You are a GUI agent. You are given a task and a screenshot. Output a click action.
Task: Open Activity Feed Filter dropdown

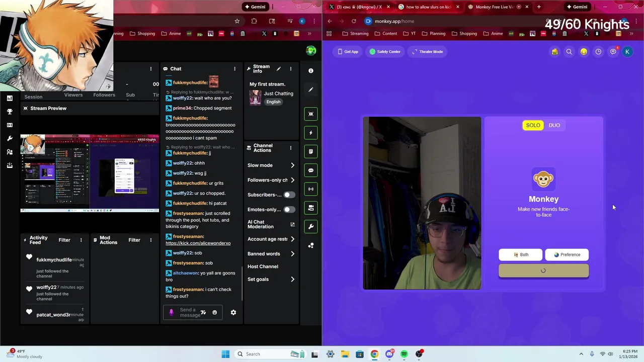(64, 240)
